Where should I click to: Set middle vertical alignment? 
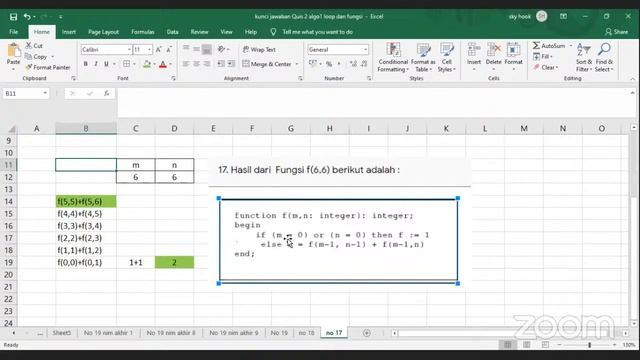[196, 49]
